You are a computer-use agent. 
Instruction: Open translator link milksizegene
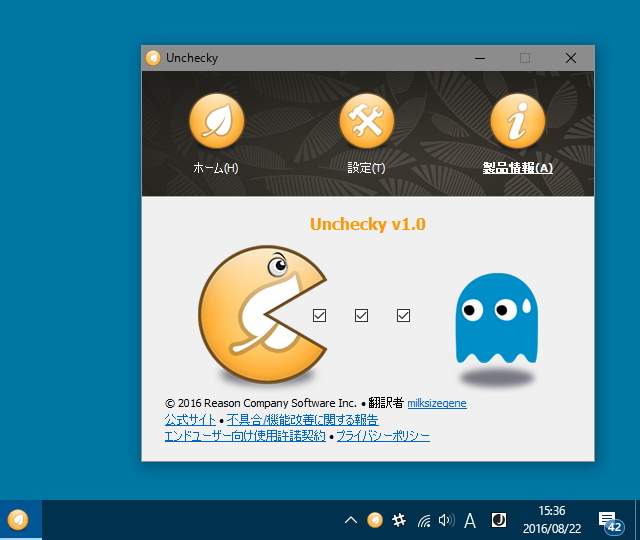pyautogui.click(x=437, y=403)
